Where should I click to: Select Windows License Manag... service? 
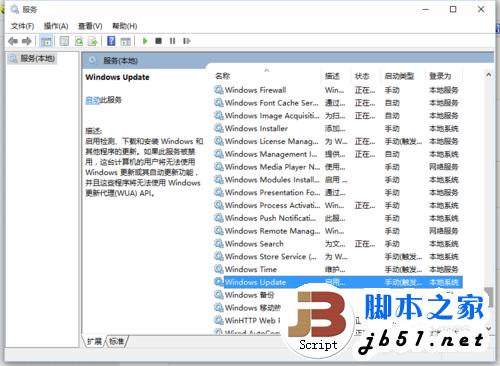click(272, 141)
